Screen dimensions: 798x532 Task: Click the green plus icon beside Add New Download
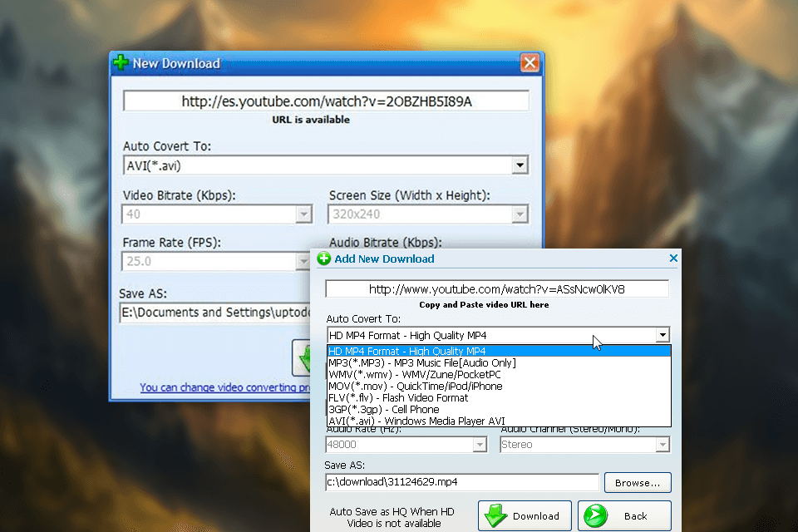pyautogui.click(x=323, y=259)
